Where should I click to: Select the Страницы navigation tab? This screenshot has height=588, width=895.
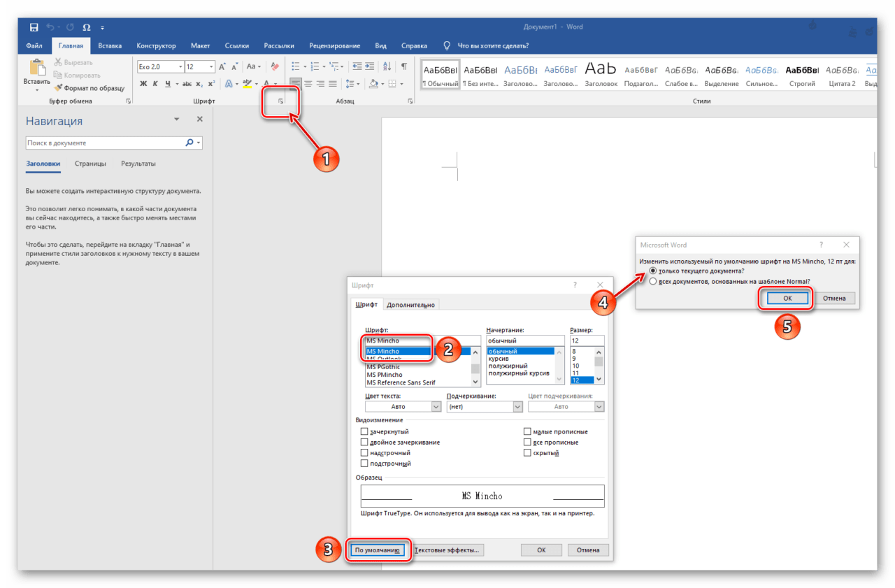pos(90,164)
